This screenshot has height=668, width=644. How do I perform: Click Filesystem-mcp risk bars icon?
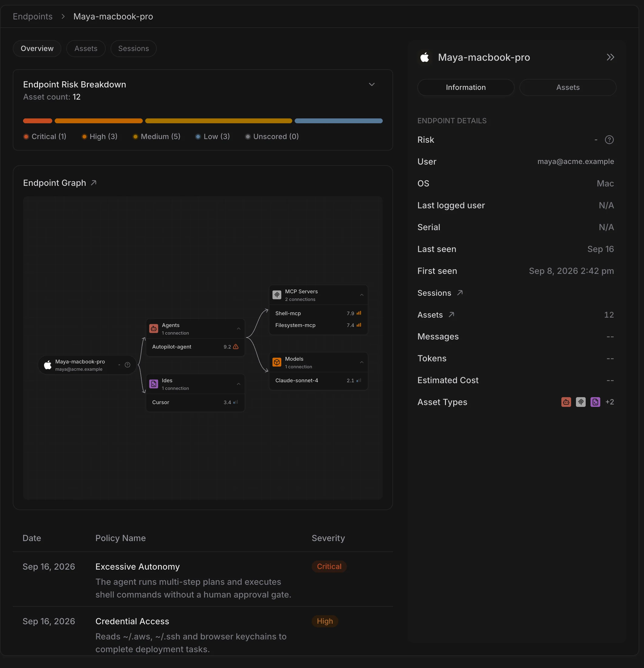[x=359, y=325]
